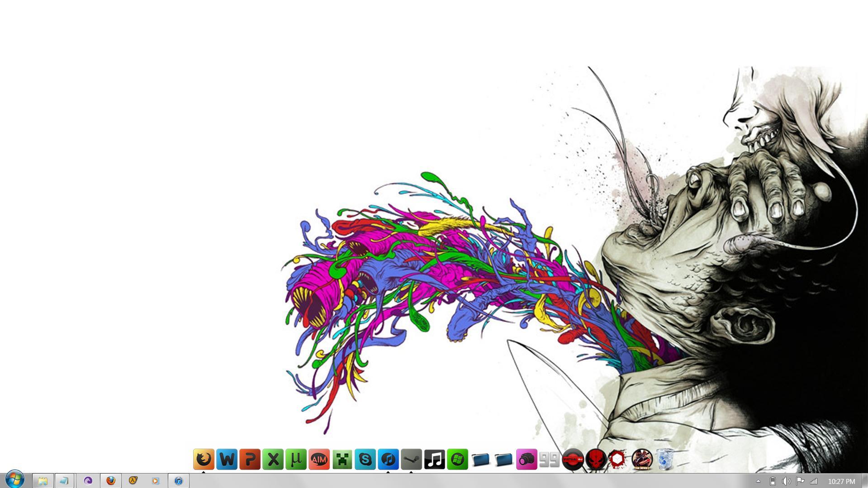The image size is (868, 488).
Task: Launch Minecraft creeper icon
Action: pos(342,460)
